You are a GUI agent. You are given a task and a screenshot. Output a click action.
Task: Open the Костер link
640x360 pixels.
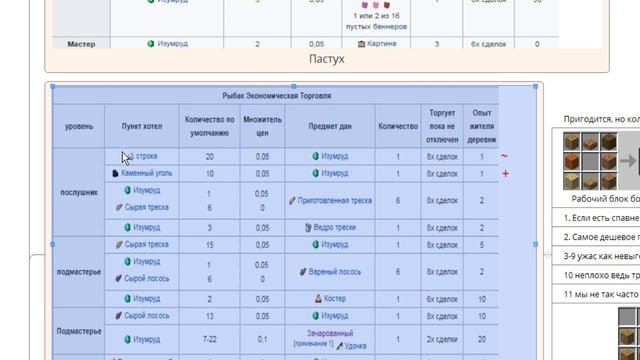335,299
